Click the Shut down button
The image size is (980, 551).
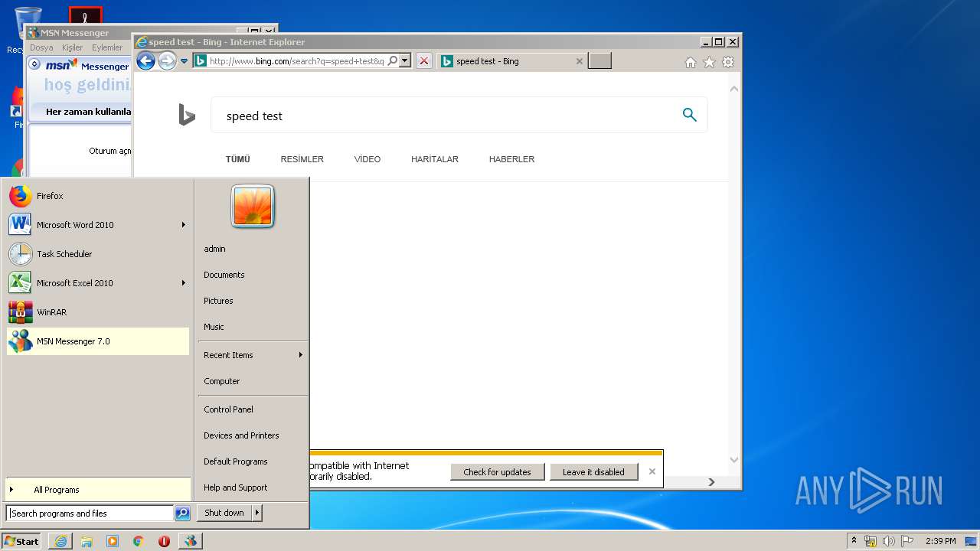coord(224,513)
